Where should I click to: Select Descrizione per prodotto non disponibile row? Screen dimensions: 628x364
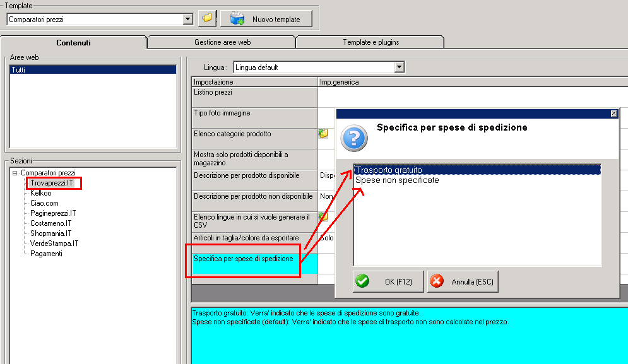pyautogui.click(x=255, y=201)
